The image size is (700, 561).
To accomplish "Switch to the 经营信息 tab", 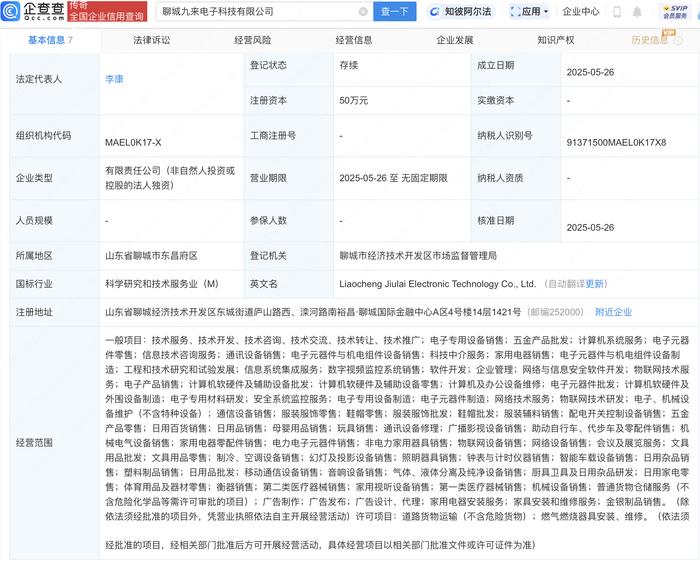I will pyautogui.click(x=354, y=40).
